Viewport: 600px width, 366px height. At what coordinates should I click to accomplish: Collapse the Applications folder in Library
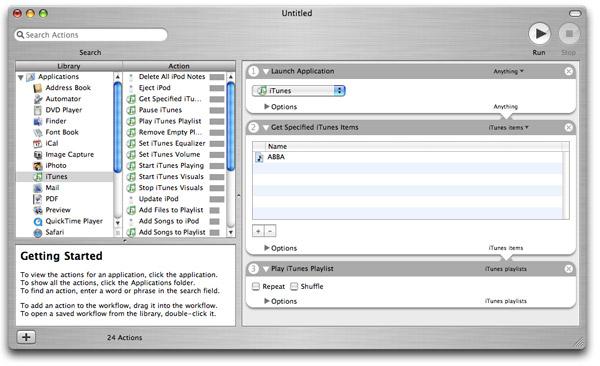(x=21, y=77)
